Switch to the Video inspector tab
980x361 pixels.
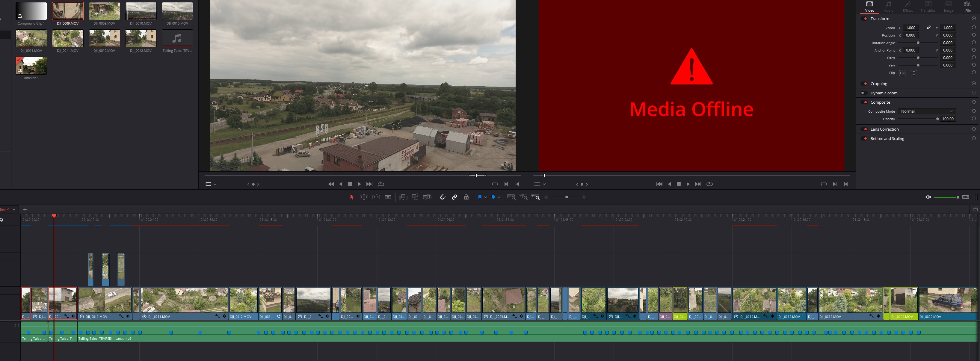870,7
